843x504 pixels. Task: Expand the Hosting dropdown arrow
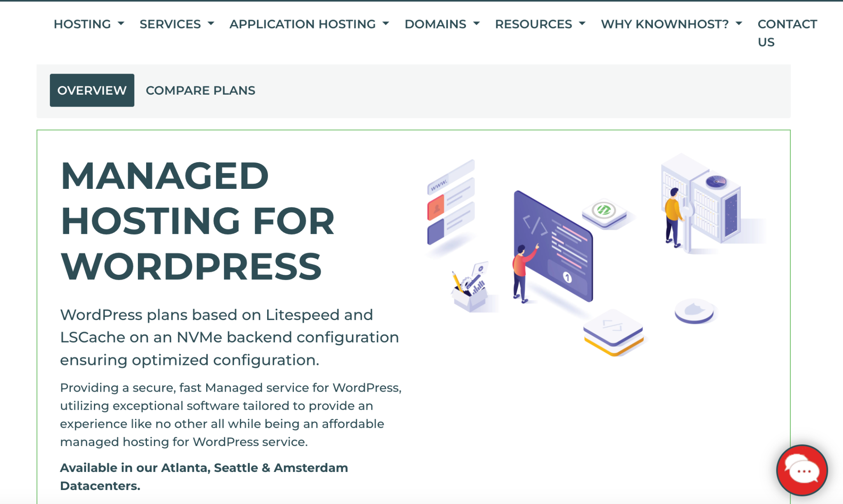pyautogui.click(x=121, y=24)
